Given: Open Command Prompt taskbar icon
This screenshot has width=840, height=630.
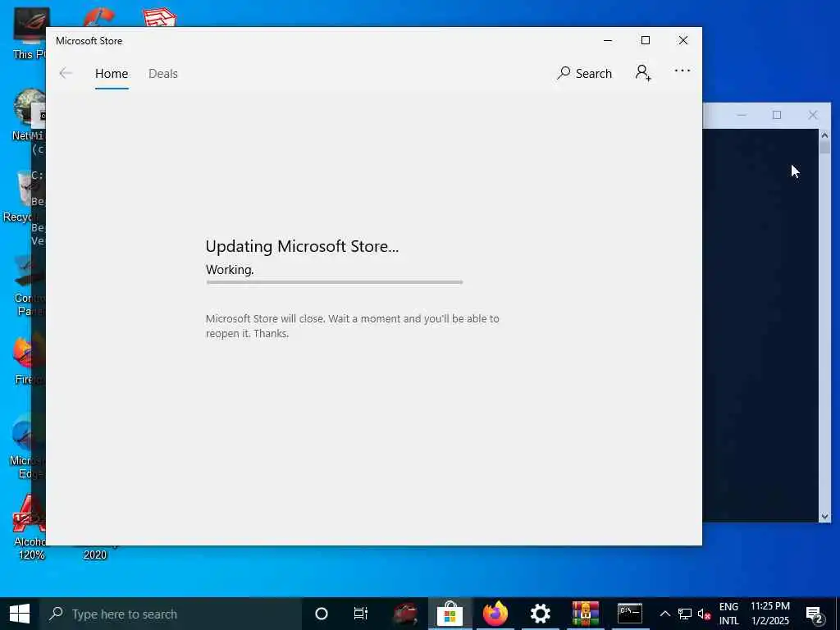Looking at the screenshot, I should pyautogui.click(x=630, y=614).
